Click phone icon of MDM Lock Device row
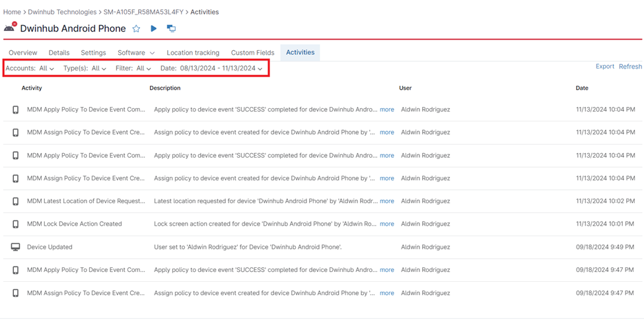Screen dimensions: 644x324 (16, 224)
